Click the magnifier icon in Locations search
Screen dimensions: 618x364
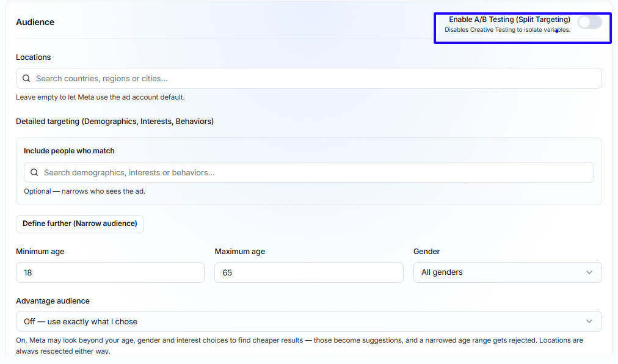[x=26, y=78]
